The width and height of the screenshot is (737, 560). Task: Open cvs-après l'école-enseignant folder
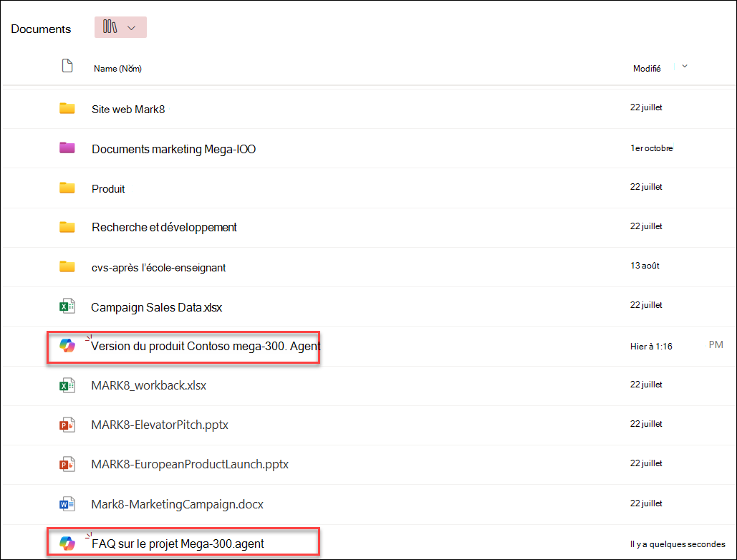(x=158, y=268)
